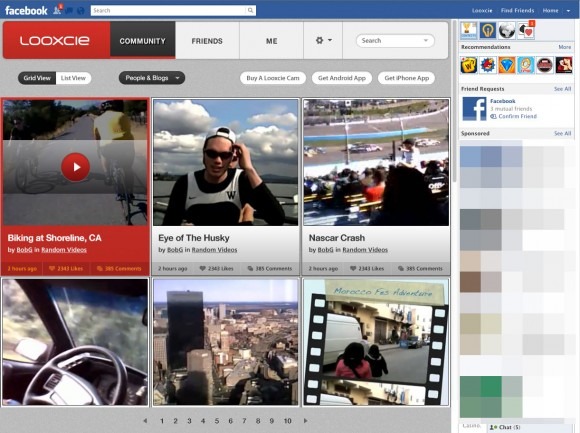Open the globe app icon in sidebar
Image resolution: width=580 pixels, height=433 pixels.
[507, 30]
